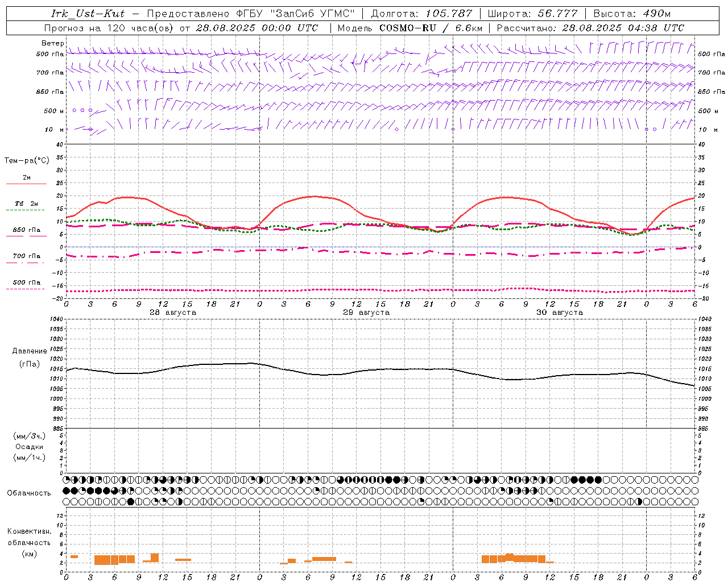Select the Широта: 56.777 header value
The width and height of the screenshot is (728, 582).
coord(533,14)
